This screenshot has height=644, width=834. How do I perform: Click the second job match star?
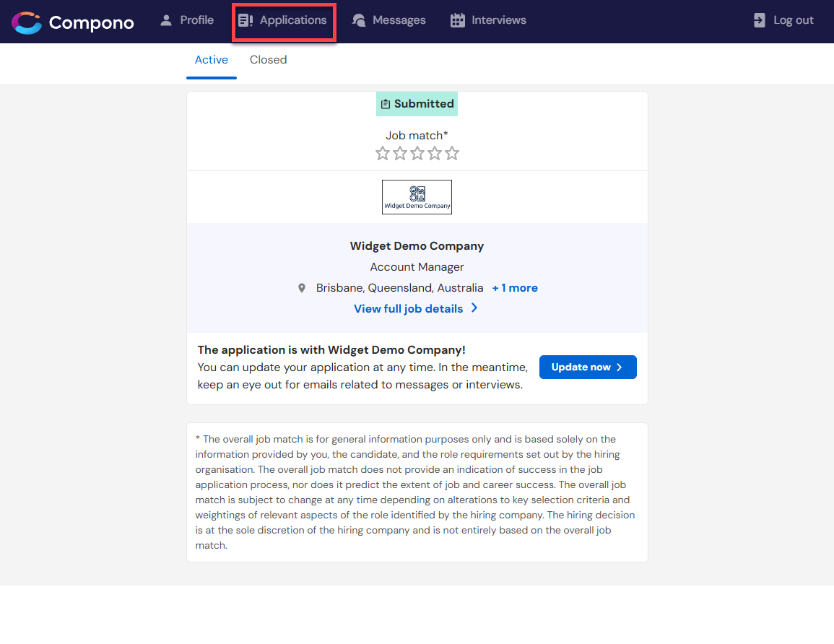(x=400, y=154)
